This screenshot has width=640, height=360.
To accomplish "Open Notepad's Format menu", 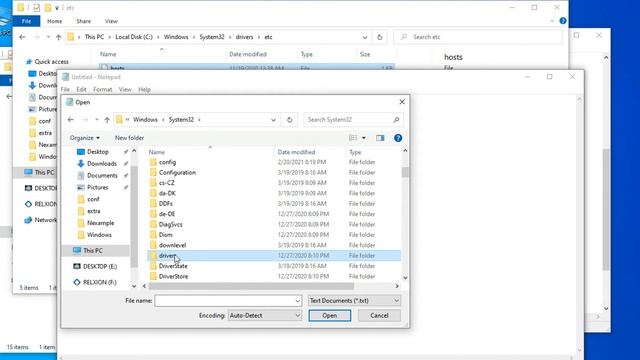I will (x=102, y=89).
